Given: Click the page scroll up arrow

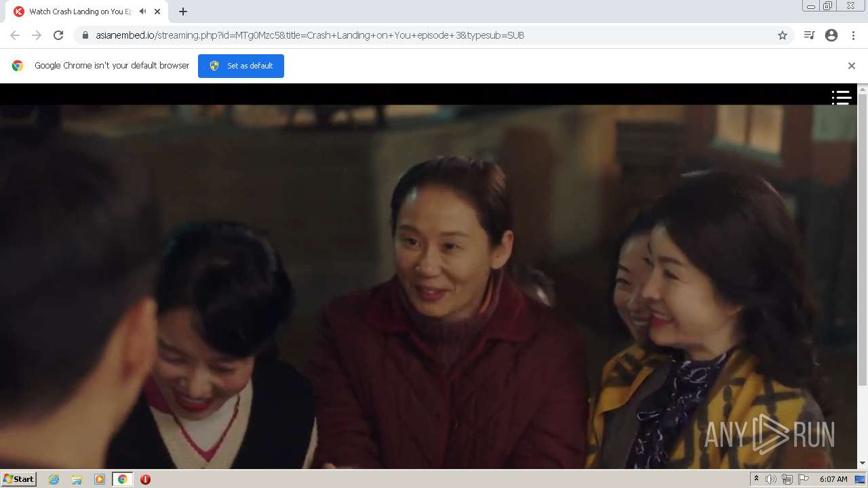Looking at the screenshot, I should 863,89.
